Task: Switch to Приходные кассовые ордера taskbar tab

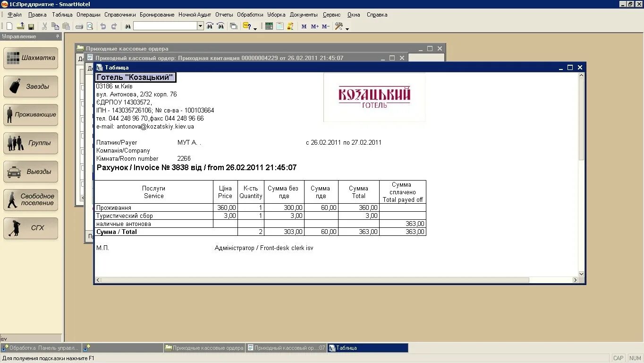Action: click(204, 348)
